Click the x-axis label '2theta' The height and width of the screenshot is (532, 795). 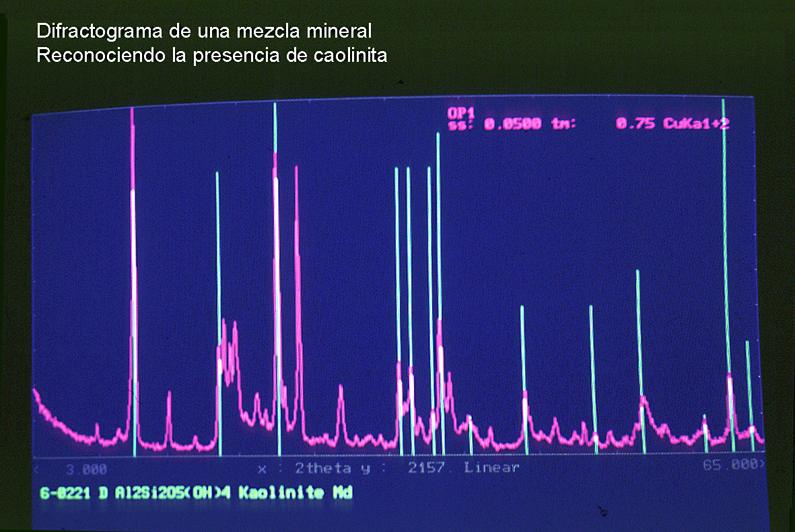click(323, 468)
